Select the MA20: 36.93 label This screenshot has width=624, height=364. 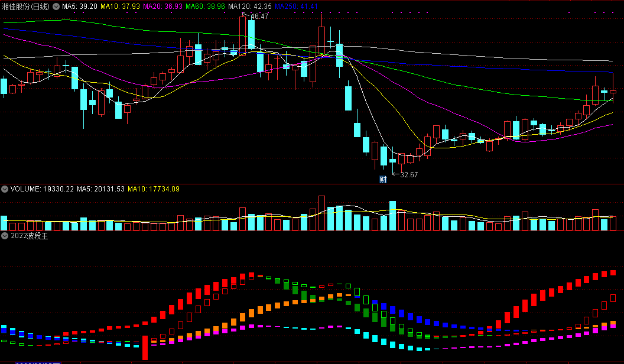[x=162, y=6]
